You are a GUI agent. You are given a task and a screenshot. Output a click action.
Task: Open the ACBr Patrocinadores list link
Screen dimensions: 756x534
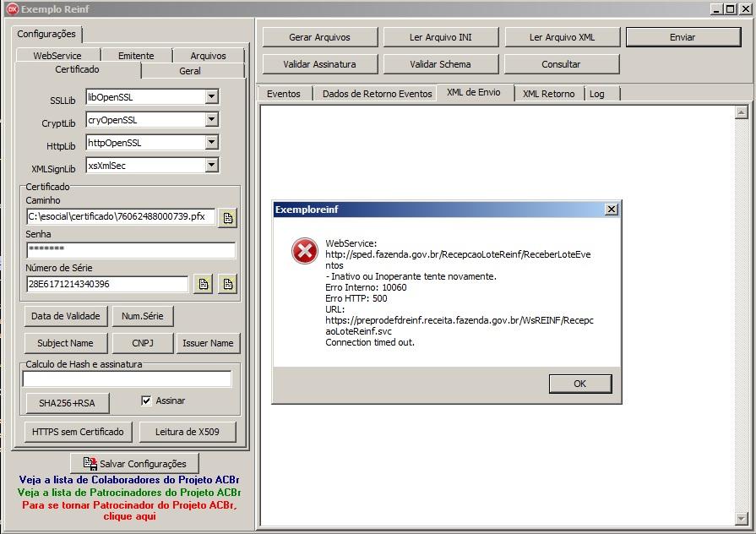click(x=129, y=493)
